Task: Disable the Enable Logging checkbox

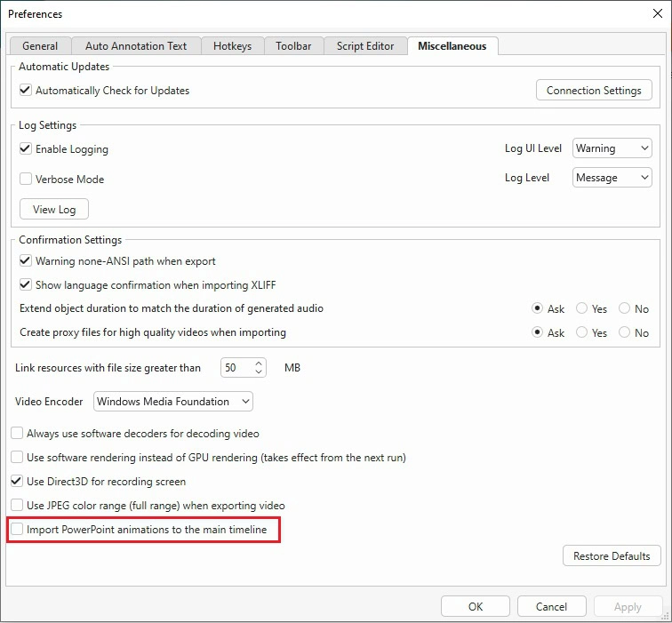Action: click(x=26, y=149)
